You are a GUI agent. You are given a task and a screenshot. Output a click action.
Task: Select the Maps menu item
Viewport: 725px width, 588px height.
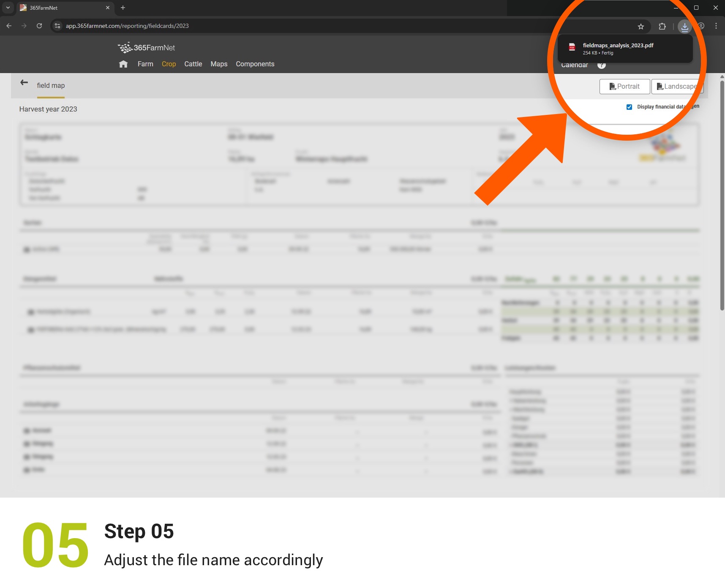(x=219, y=64)
